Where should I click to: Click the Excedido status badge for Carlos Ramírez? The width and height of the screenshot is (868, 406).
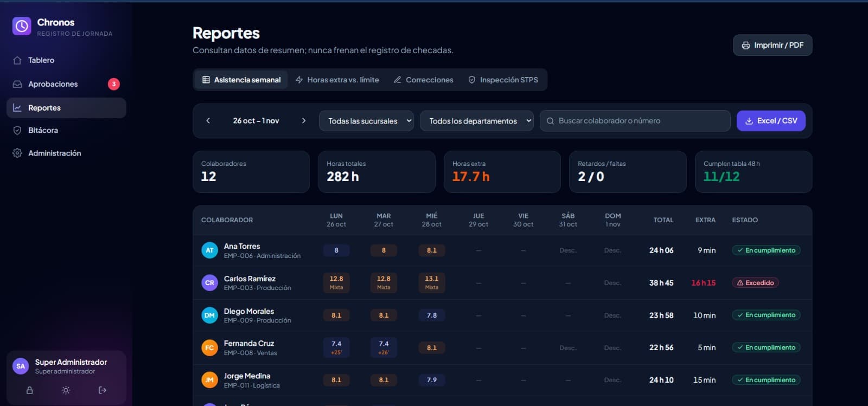coord(755,283)
